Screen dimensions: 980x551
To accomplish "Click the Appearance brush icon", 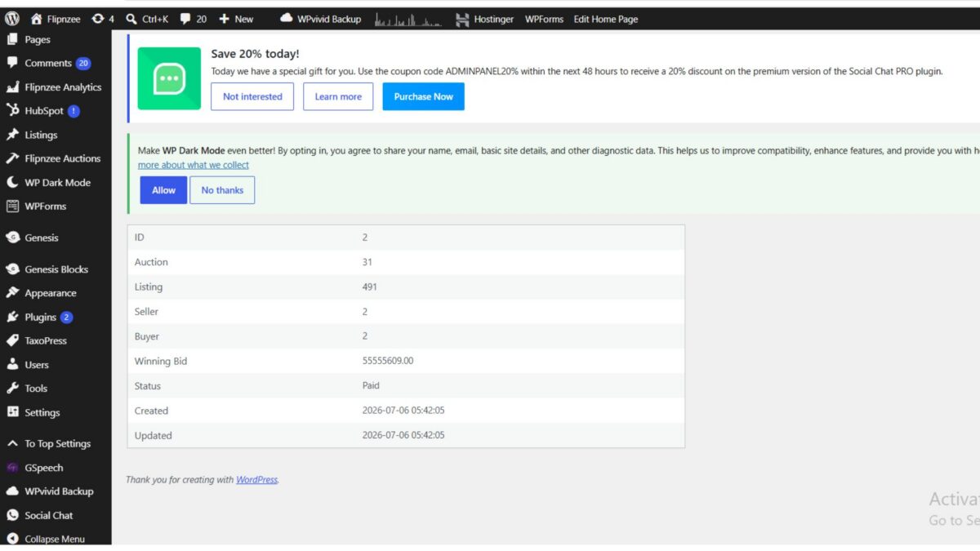I will pos(12,293).
